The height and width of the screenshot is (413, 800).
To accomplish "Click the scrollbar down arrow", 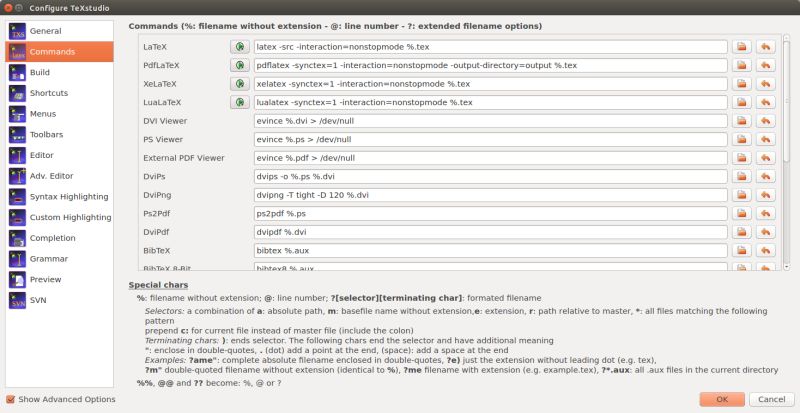I will pyautogui.click(x=786, y=266).
